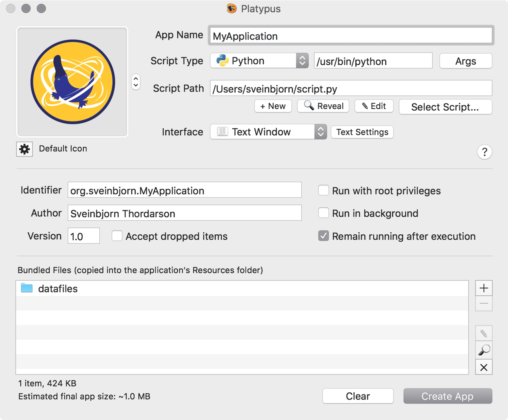
Task: Click the pencil icon beside bundled files list
Action: tap(484, 333)
